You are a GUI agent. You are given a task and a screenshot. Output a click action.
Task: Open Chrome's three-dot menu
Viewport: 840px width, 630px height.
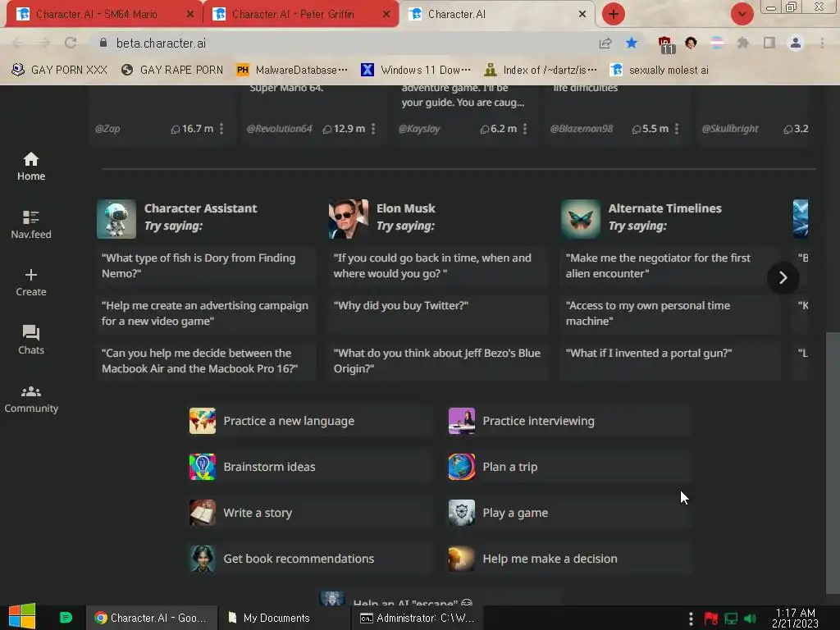click(x=822, y=43)
